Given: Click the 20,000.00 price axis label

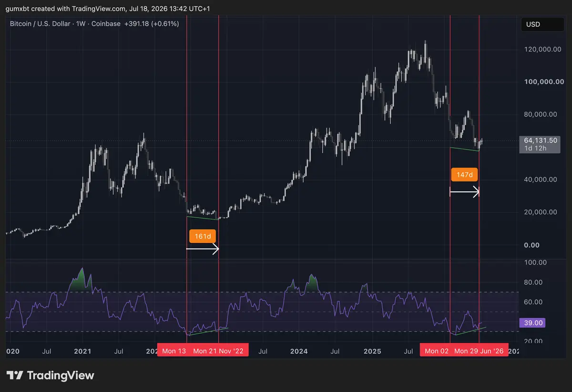Looking at the screenshot, I should pos(541,212).
